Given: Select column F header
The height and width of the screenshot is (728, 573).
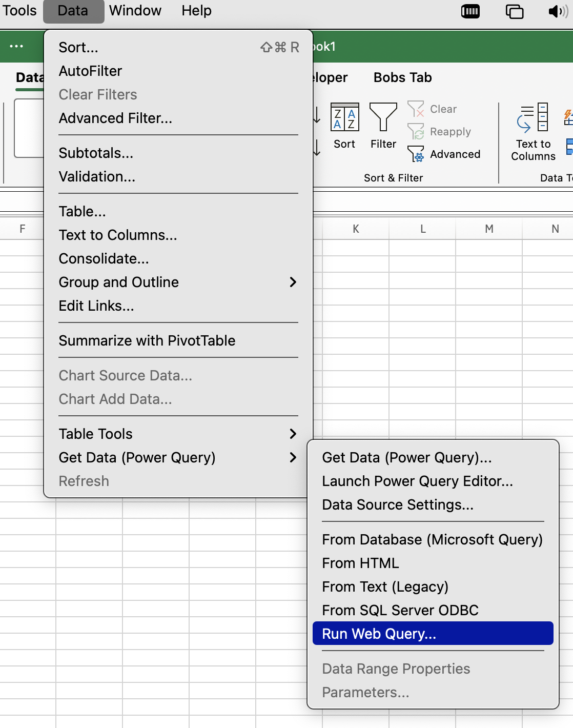Looking at the screenshot, I should click(x=22, y=229).
